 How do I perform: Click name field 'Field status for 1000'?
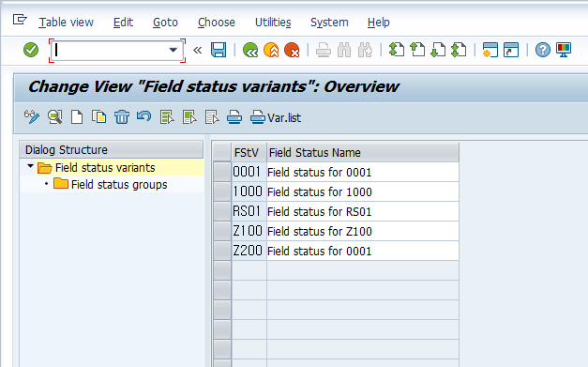363,191
